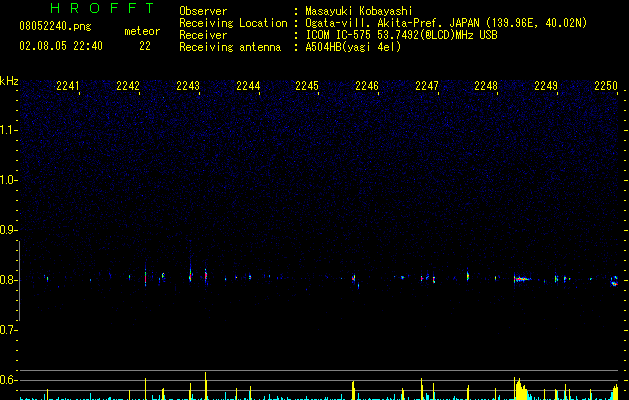Click the Receiving antenna label
Screen dimensions: 629x400
pyautogui.click(x=230, y=47)
